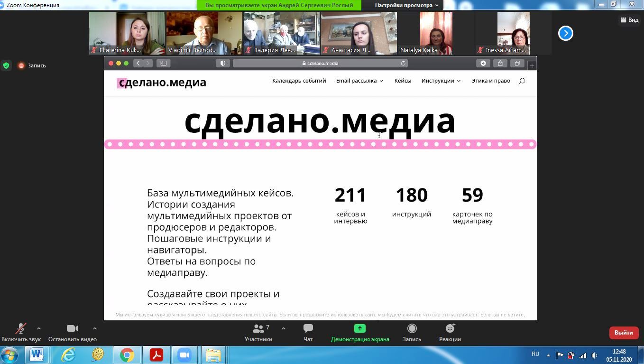Show next participants with blue arrow
Image resolution: width=644 pixels, height=364 pixels.
click(565, 33)
